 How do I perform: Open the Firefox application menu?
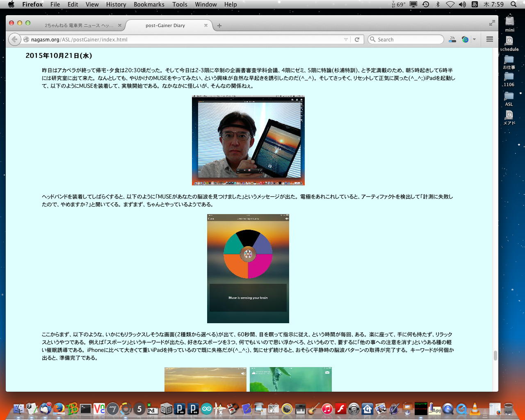coord(32,4)
